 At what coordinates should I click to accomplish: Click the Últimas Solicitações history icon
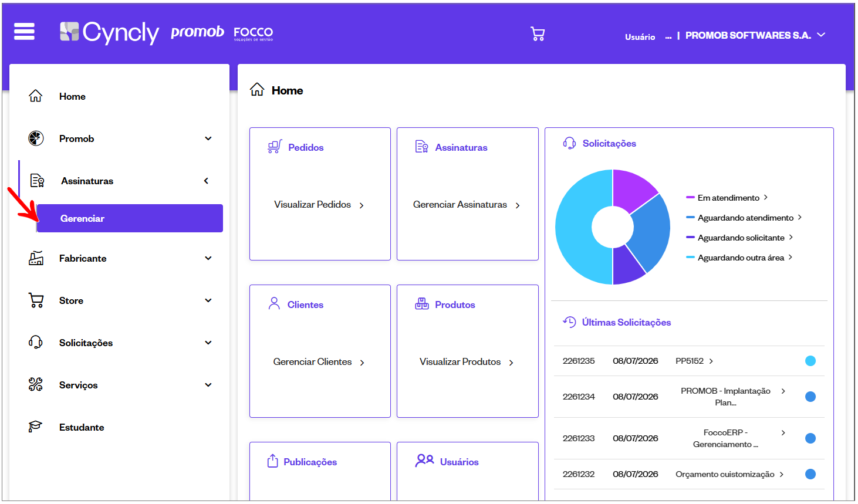[x=569, y=322]
